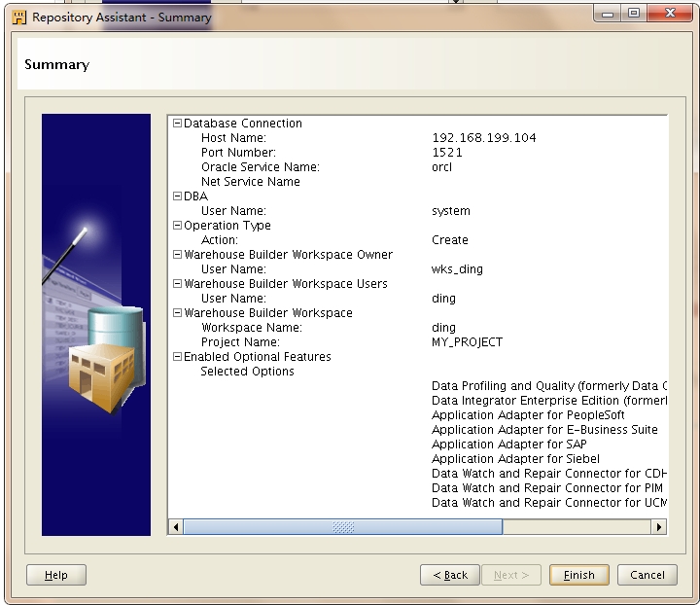Collapse Warehouse Builder Workspace Owner node

[x=177, y=255]
